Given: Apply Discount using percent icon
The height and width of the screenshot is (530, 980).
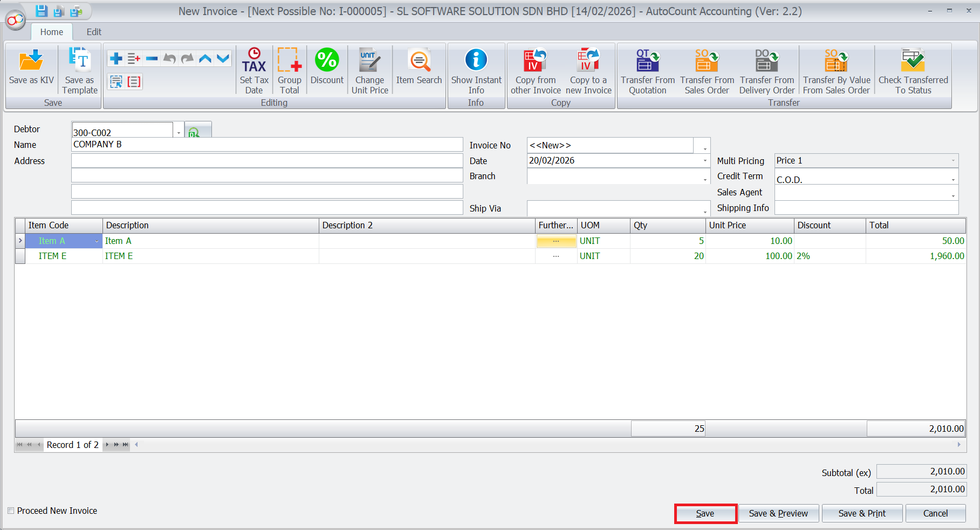Looking at the screenshot, I should [327, 60].
